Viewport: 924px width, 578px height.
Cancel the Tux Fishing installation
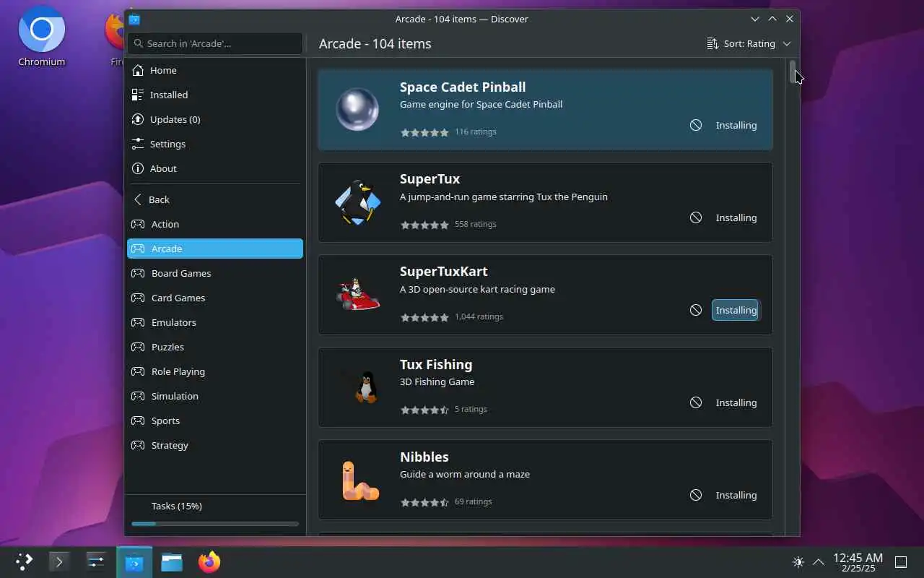(x=696, y=402)
